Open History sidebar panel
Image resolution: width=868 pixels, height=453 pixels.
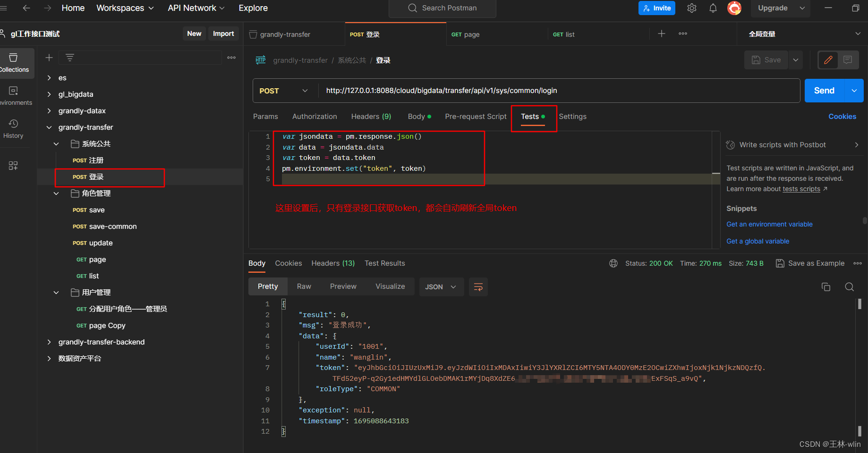tap(13, 129)
